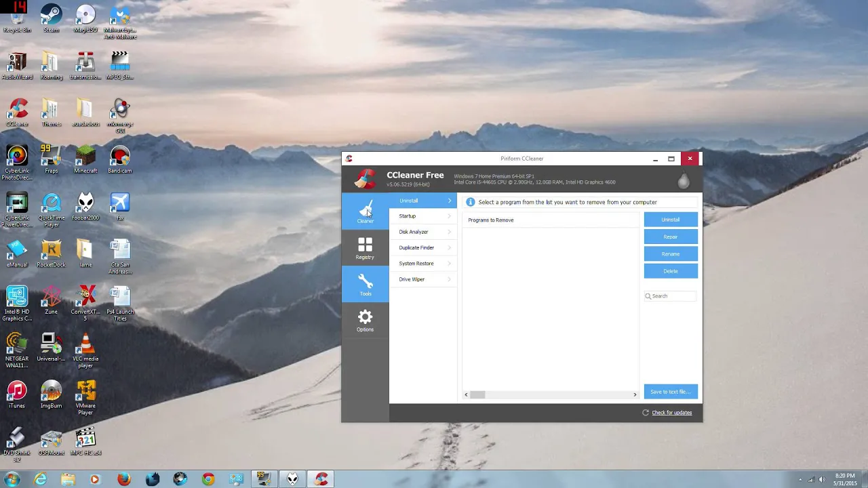Image resolution: width=868 pixels, height=488 pixels.
Task: Select the Minecraft desktop shortcut
Action: [85, 159]
